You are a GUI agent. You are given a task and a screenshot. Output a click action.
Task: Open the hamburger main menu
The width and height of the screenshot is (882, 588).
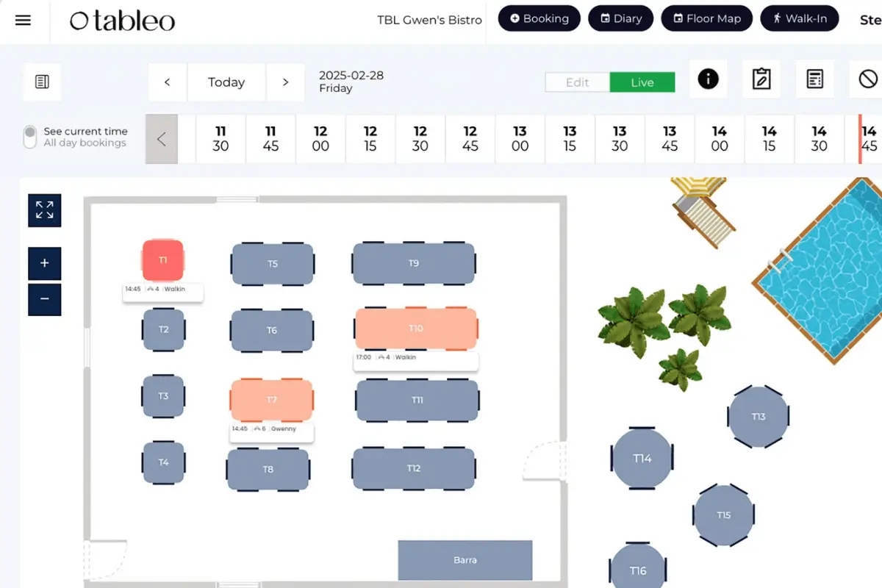click(23, 20)
